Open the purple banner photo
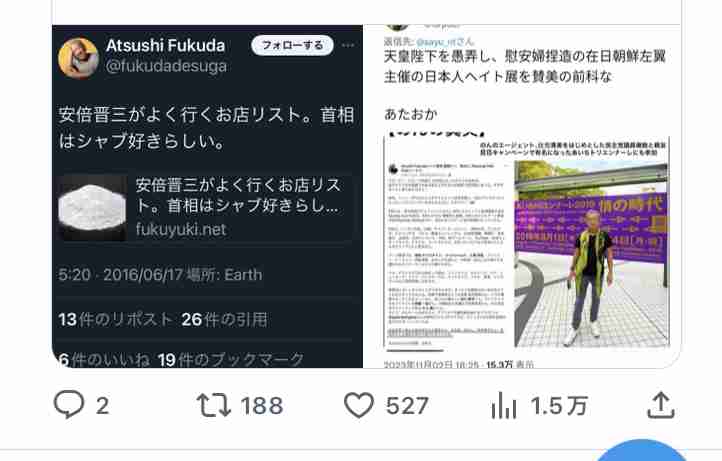Screen dimensions: 722x461 coord(591,253)
